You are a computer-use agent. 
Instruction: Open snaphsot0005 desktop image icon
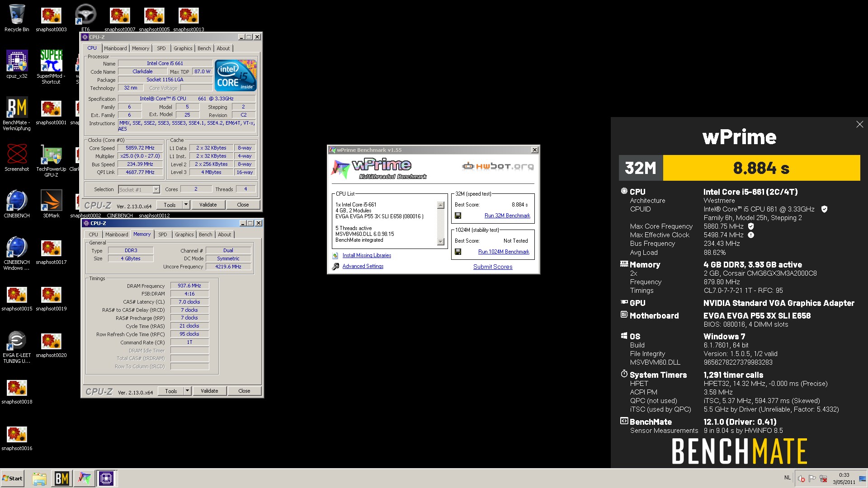click(154, 18)
